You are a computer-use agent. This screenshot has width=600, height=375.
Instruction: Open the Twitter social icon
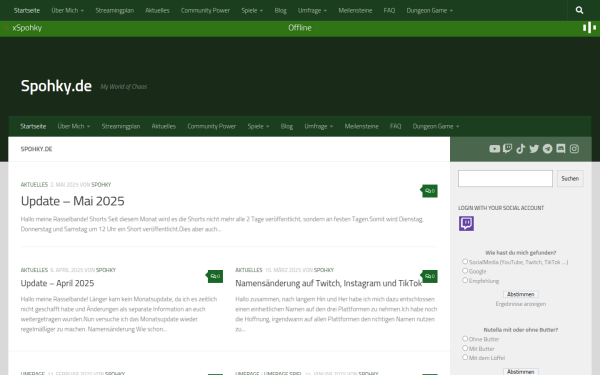(x=534, y=148)
